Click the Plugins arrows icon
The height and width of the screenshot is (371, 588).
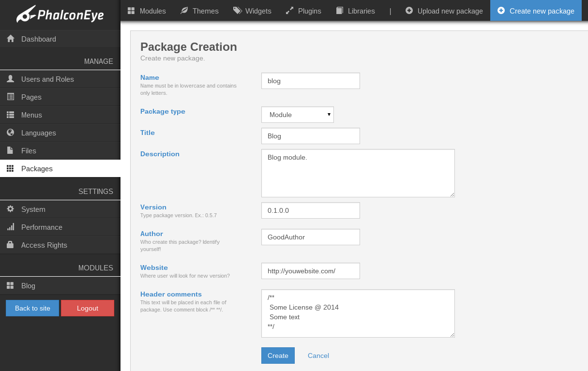coord(290,11)
